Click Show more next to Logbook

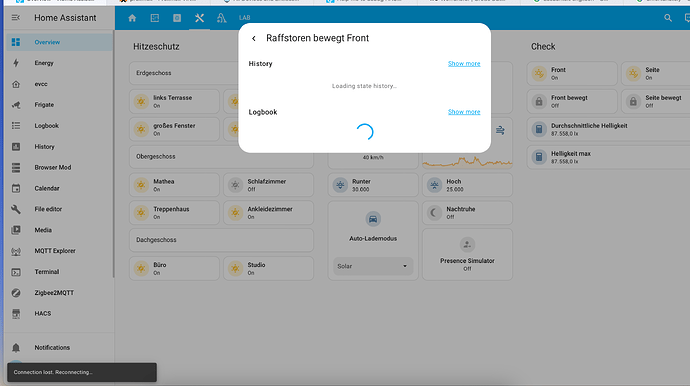(464, 112)
